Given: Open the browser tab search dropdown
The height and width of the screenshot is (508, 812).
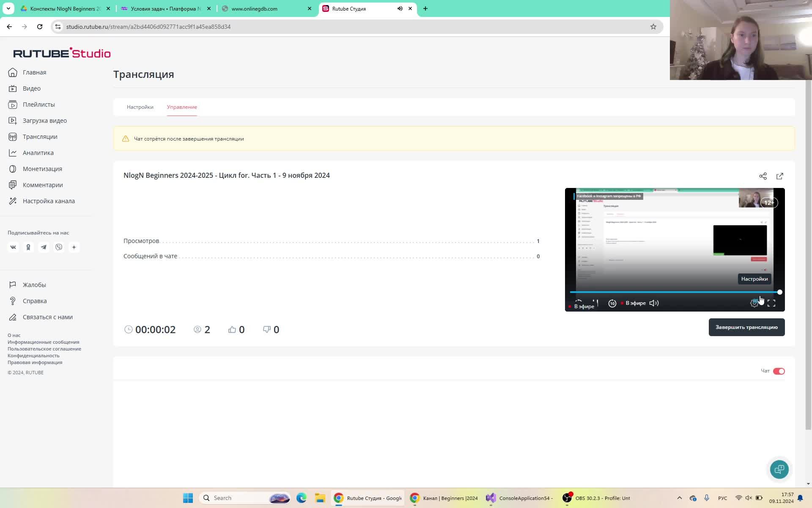Looking at the screenshot, I should pos(8,8).
